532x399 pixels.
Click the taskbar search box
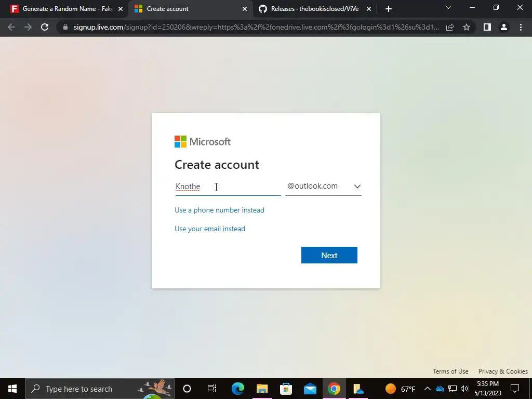coord(100,389)
